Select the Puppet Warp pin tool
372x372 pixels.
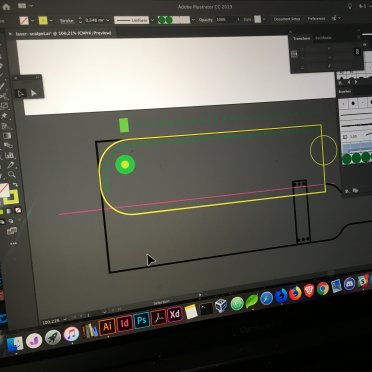point(4,116)
